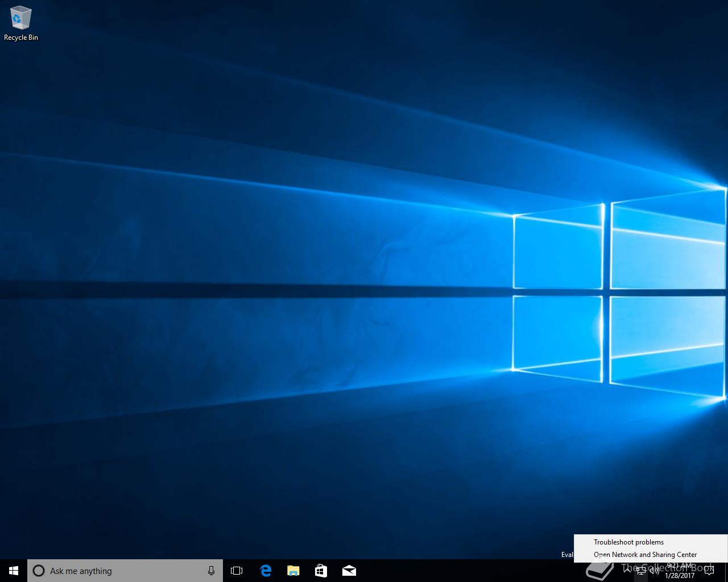The height and width of the screenshot is (582, 728).
Task: Launch Microsoft Edge from the taskbar
Action: point(265,571)
